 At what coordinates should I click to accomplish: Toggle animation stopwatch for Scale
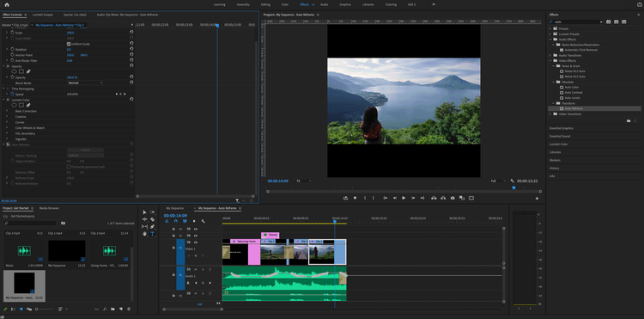(12, 33)
